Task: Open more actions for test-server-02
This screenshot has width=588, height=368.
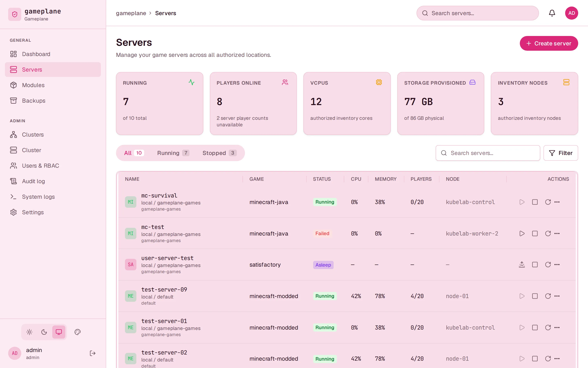Action: 557,359
